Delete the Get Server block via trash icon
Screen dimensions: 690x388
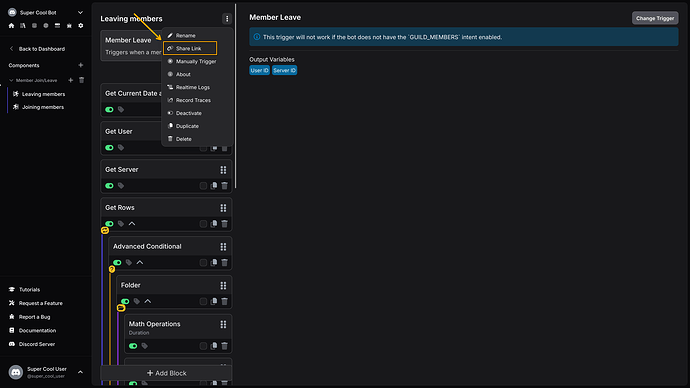[224, 186]
